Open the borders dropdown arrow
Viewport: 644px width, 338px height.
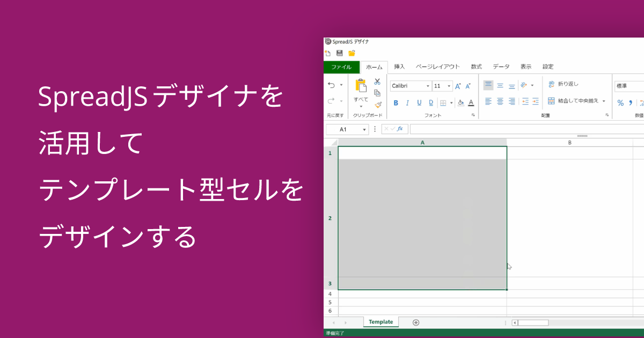click(451, 103)
